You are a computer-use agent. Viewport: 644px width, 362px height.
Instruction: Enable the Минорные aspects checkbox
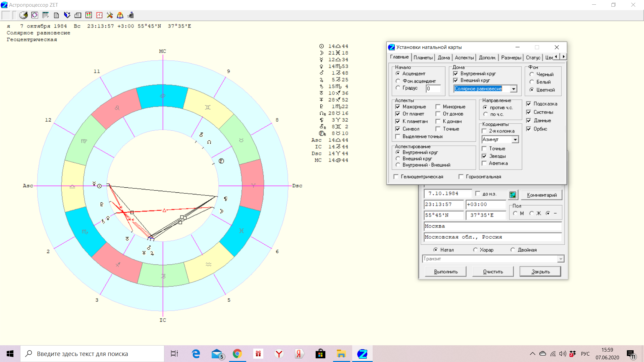coord(438,107)
